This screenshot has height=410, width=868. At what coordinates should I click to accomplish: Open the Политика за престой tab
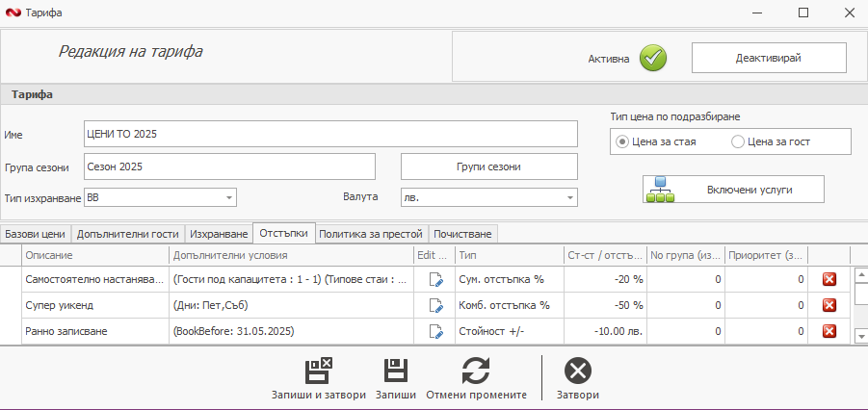coord(371,234)
